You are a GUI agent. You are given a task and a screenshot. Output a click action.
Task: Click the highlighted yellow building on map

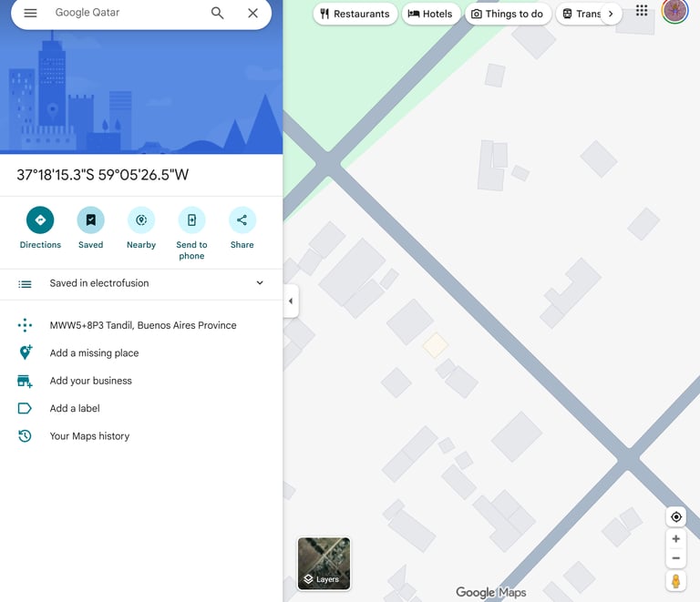[x=436, y=345]
